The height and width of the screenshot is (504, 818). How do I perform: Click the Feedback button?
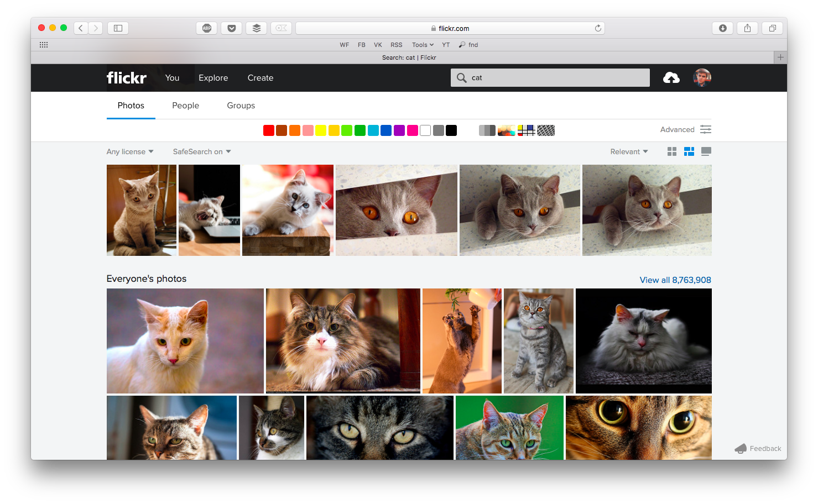pyautogui.click(x=758, y=449)
